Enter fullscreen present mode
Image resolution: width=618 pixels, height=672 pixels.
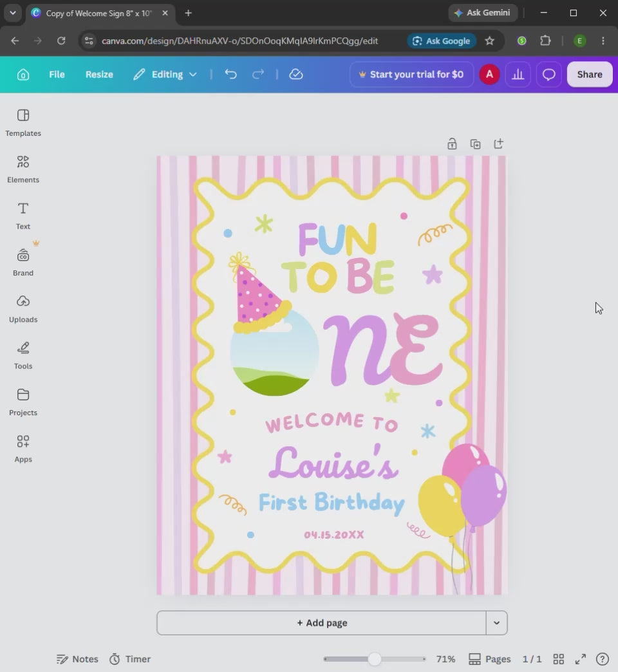pyautogui.click(x=581, y=658)
